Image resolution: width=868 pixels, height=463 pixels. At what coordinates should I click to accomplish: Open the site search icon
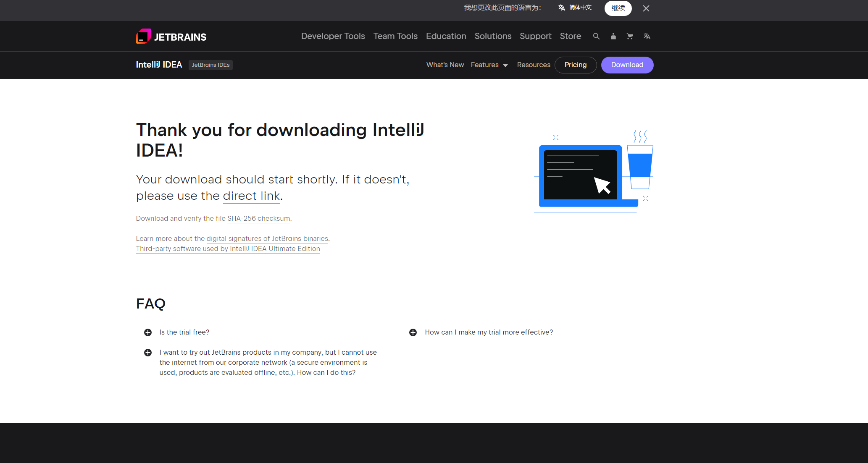pos(596,37)
